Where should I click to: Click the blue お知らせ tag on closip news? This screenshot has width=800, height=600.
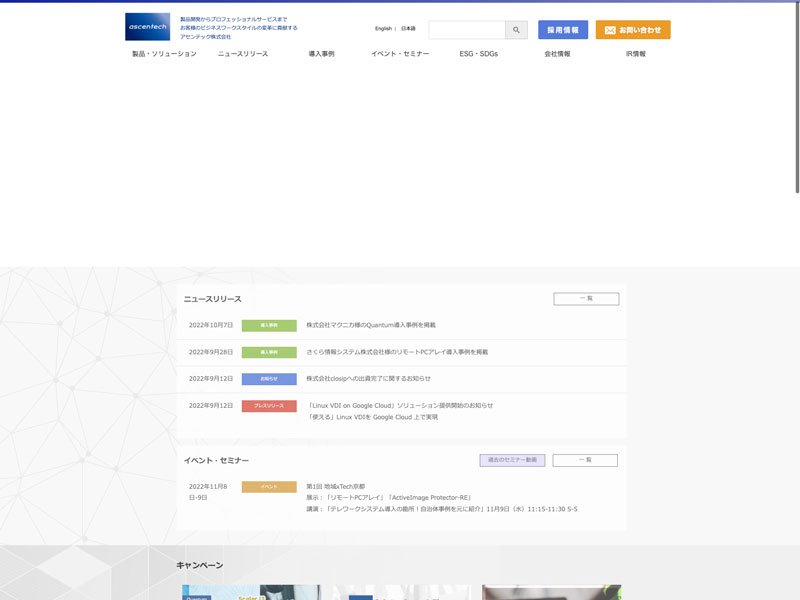pos(269,379)
